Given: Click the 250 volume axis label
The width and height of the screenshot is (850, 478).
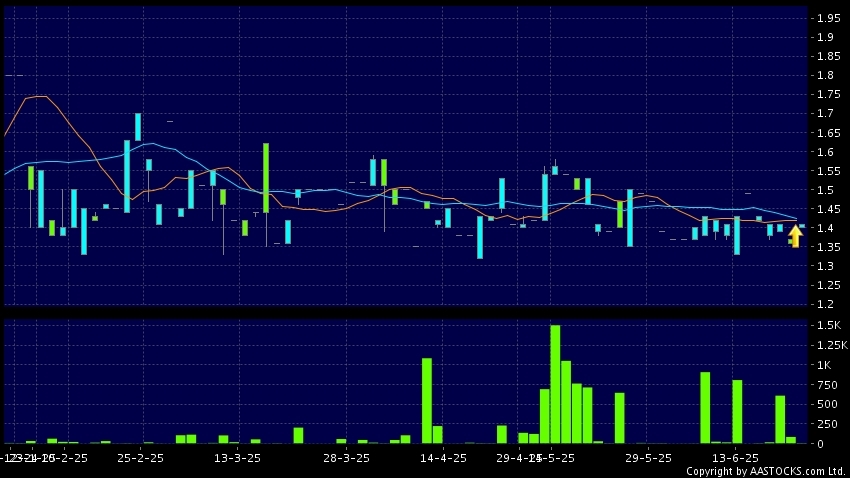Looking at the screenshot, I should click(x=827, y=424).
